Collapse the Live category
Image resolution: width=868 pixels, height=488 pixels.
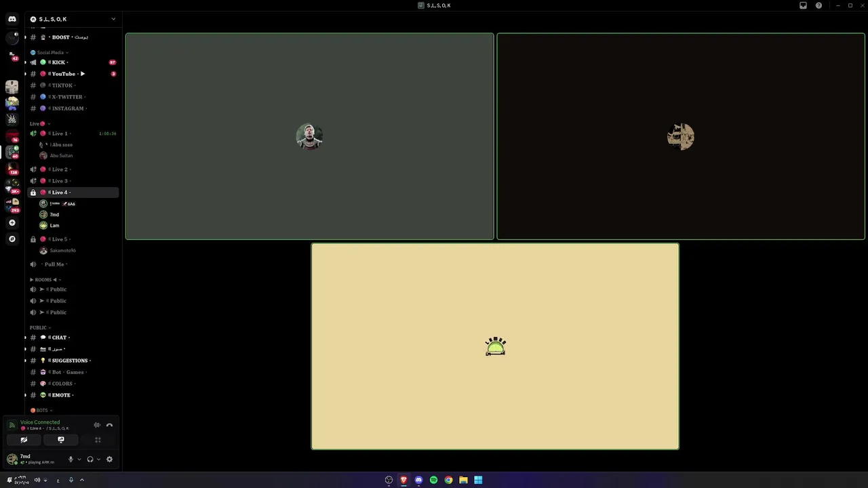39,123
